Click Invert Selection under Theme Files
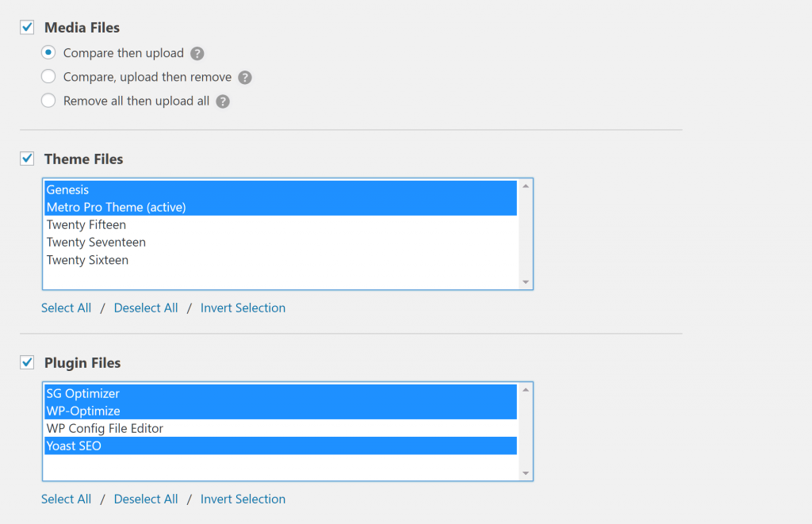The width and height of the screenshot is (812, 524). pos(243,308)
